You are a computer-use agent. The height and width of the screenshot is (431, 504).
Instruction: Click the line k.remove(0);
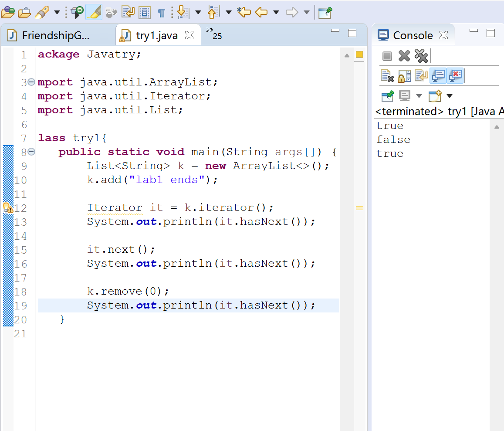point(128,292)
